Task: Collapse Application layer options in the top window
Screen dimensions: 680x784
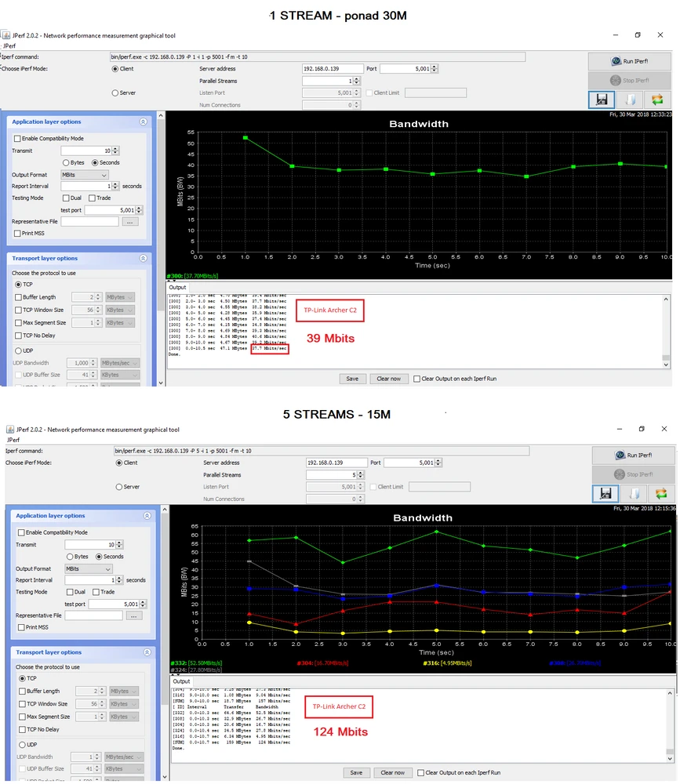Action: click(x=143, y=122)
